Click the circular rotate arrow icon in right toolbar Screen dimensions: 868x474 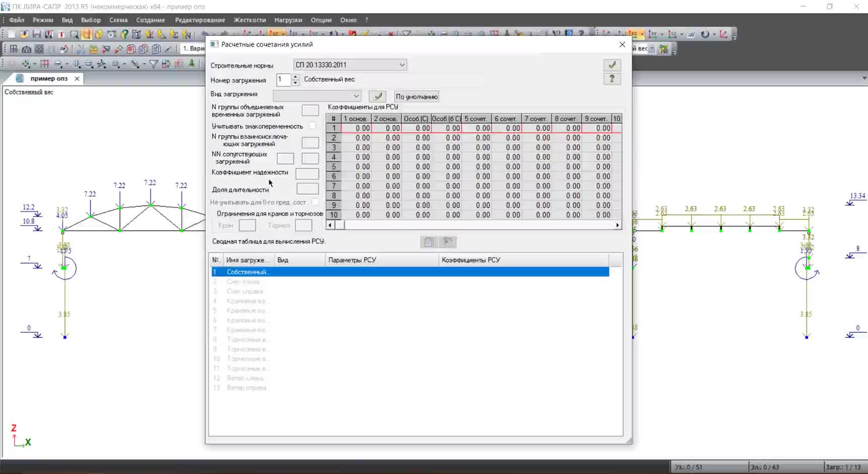(x=705, y=34)
